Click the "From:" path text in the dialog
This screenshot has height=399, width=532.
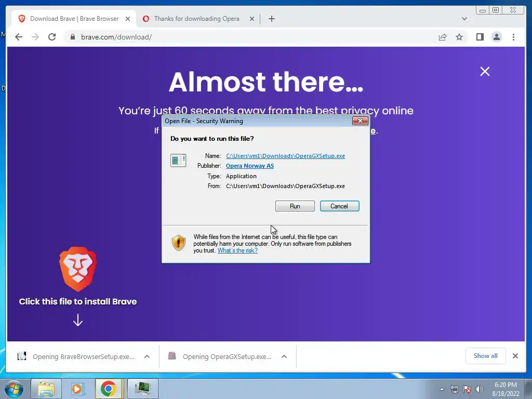click(285, 186)
